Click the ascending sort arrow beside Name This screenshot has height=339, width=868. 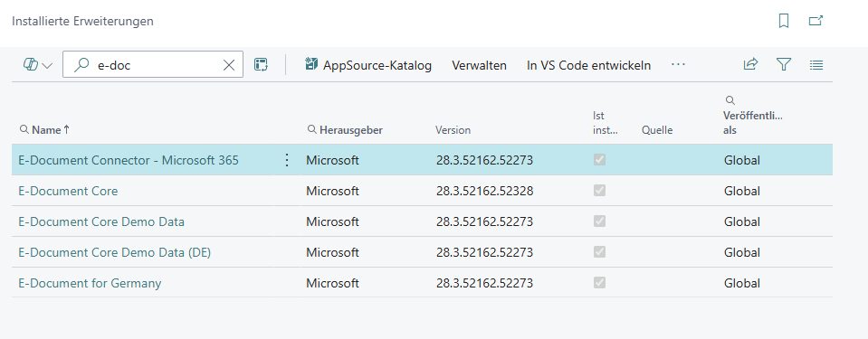click(66, 129)
